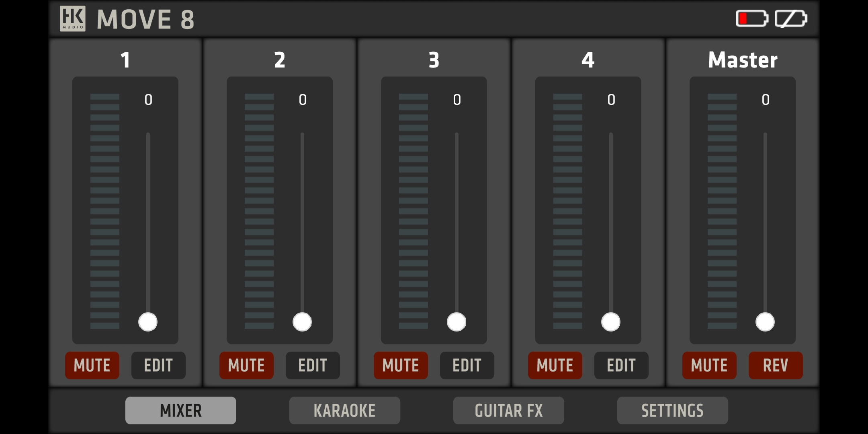Image resolution: width=868 pixels, height=434 pixels.
Task: Open EDIT for channel 3
Action: click(467, 365)
